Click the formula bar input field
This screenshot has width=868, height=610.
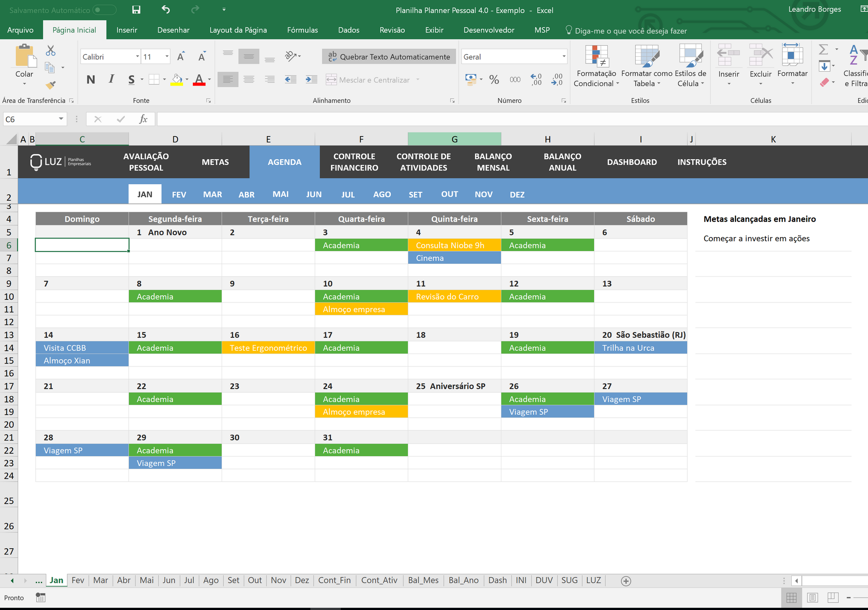[512, 119]
